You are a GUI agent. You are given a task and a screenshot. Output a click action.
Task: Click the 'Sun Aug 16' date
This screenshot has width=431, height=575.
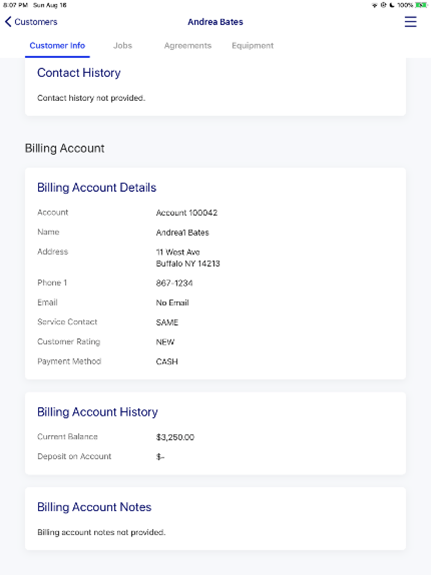pyautogui.click(x=50, y=5)
